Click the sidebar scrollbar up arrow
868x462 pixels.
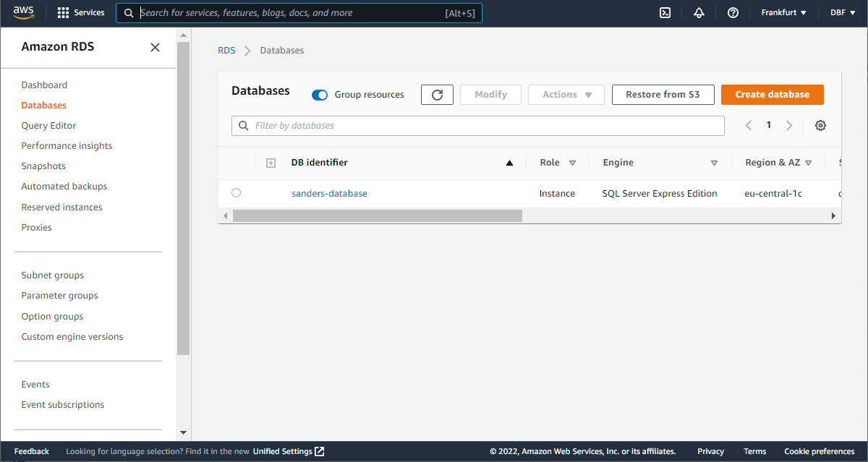pos(183,35)
